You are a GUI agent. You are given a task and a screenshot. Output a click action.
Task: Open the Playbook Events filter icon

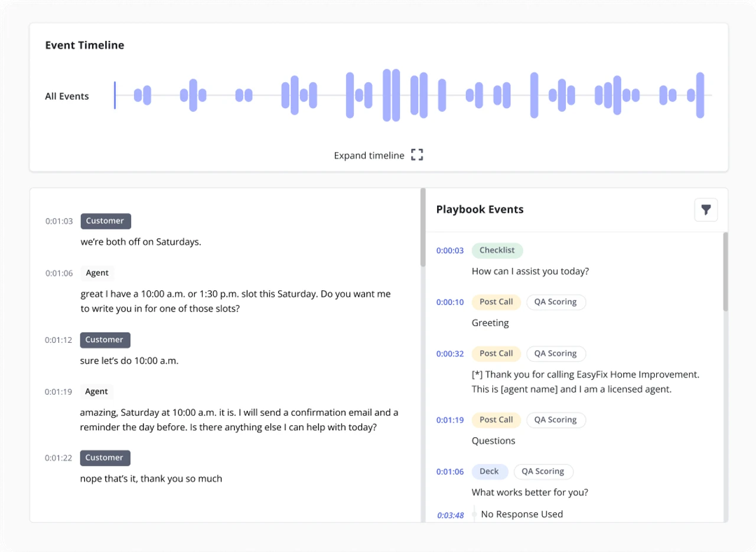click(706, 210)
